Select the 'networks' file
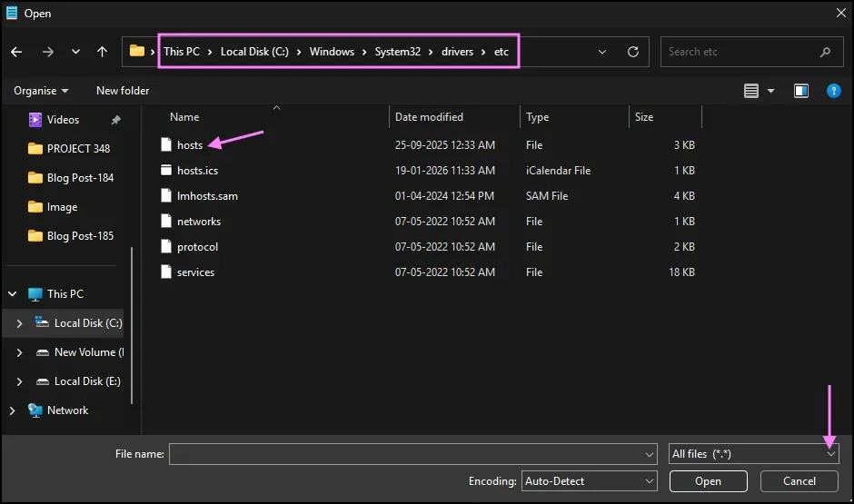Viewport: 854px width, 504px height. click(199, 222)
